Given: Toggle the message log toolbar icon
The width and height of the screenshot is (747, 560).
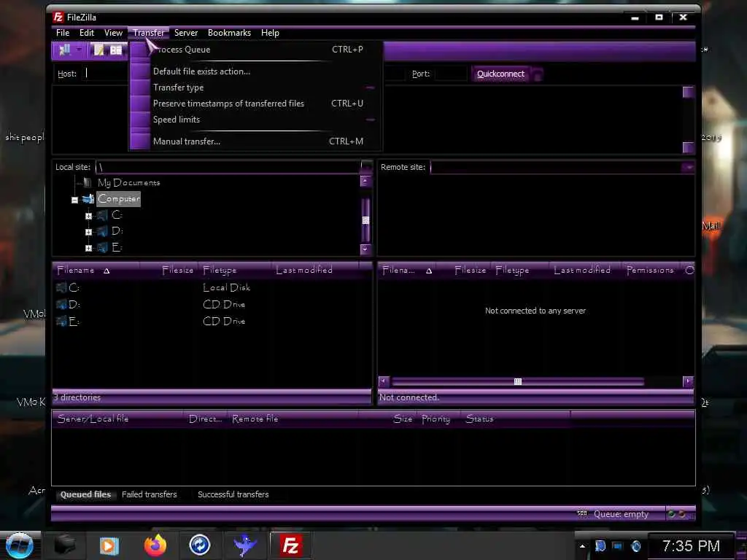Looking at the screenshot, I should pos(98,50).
